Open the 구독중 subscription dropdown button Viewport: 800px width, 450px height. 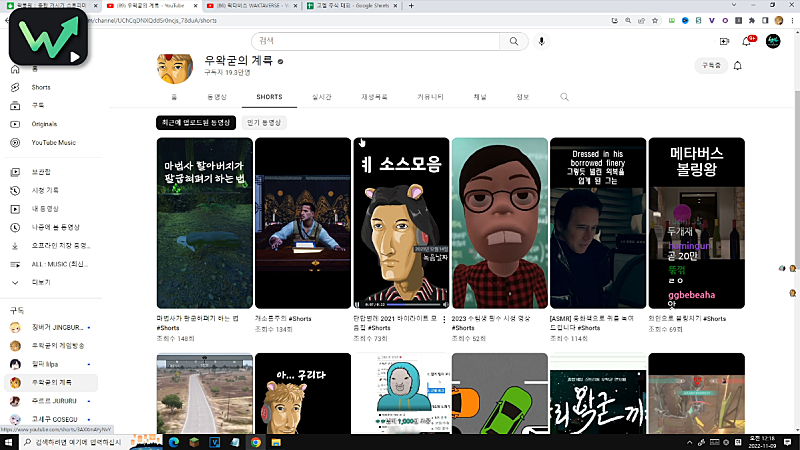click(x=709, y=66)
